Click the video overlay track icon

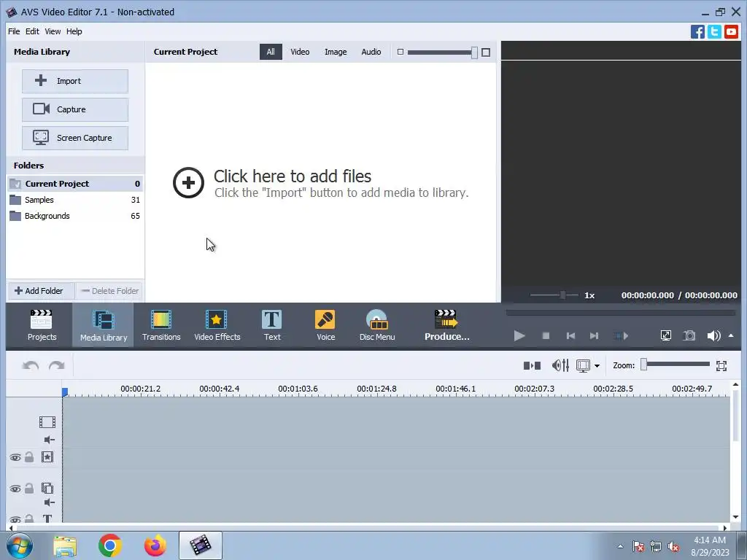[47, 488]
